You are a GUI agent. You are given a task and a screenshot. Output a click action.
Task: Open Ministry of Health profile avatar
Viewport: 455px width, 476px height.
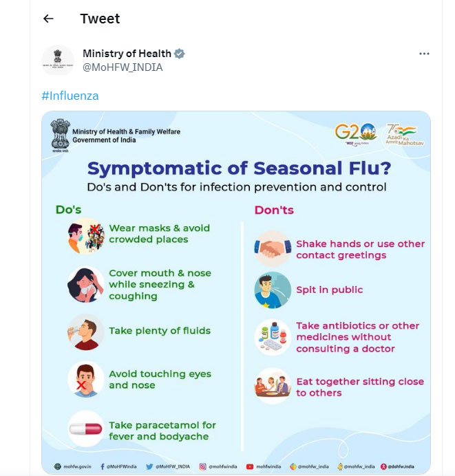click(58, 61)
